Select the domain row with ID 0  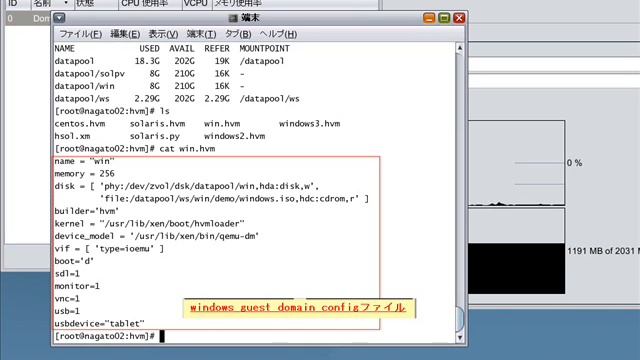pos(28,18)
